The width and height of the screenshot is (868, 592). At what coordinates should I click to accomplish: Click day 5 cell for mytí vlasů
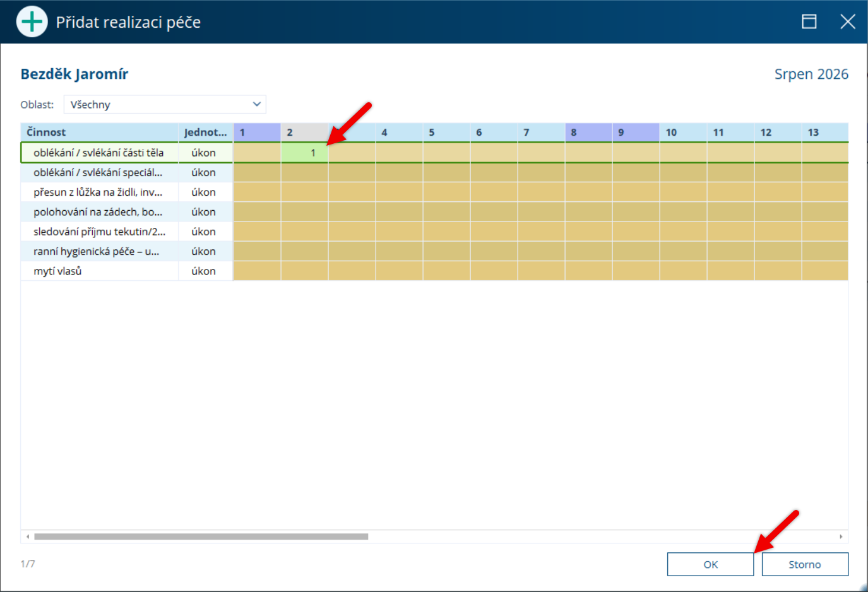[446, 271]
